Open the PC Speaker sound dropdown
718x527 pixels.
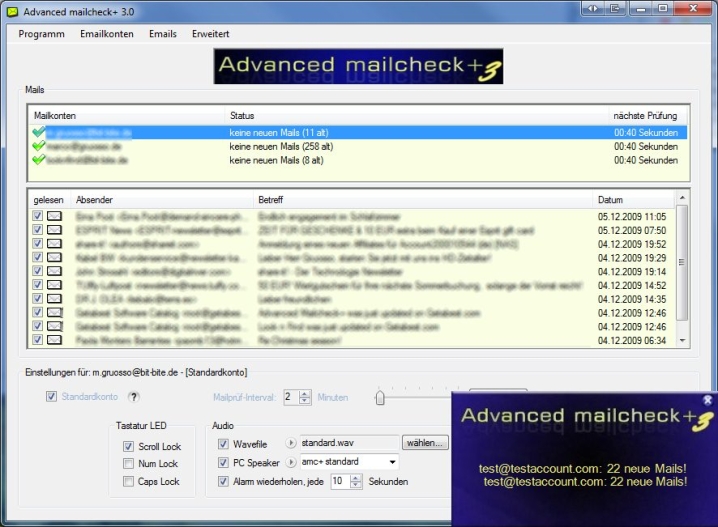click(x=391, y=462)
